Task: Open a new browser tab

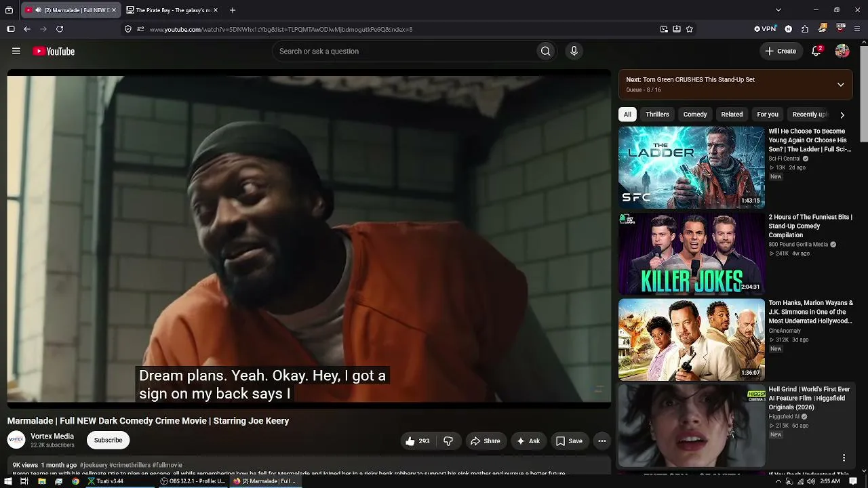Action: (x=233, y=10)
